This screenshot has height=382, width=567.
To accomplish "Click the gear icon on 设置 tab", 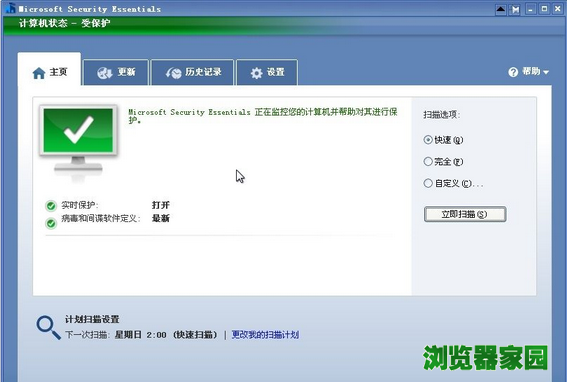I will click(x=256, y=73).
